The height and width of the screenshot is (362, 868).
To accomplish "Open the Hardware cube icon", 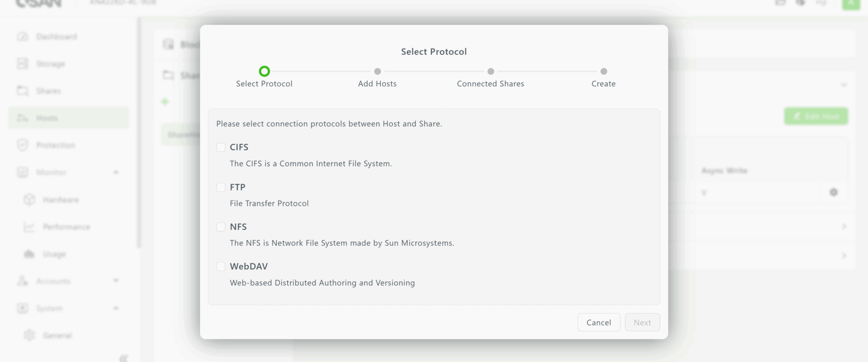I will [x=29, y=200].
